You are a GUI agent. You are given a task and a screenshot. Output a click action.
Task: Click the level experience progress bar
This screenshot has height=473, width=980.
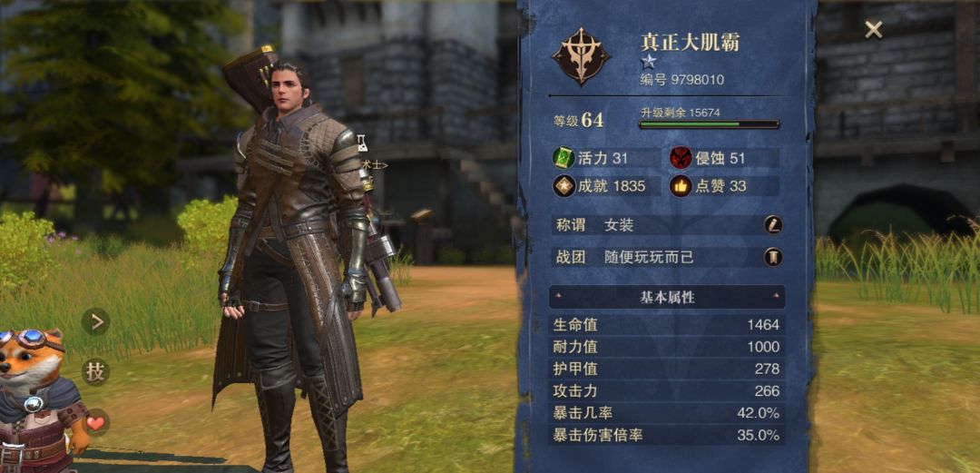click(709, 124)
